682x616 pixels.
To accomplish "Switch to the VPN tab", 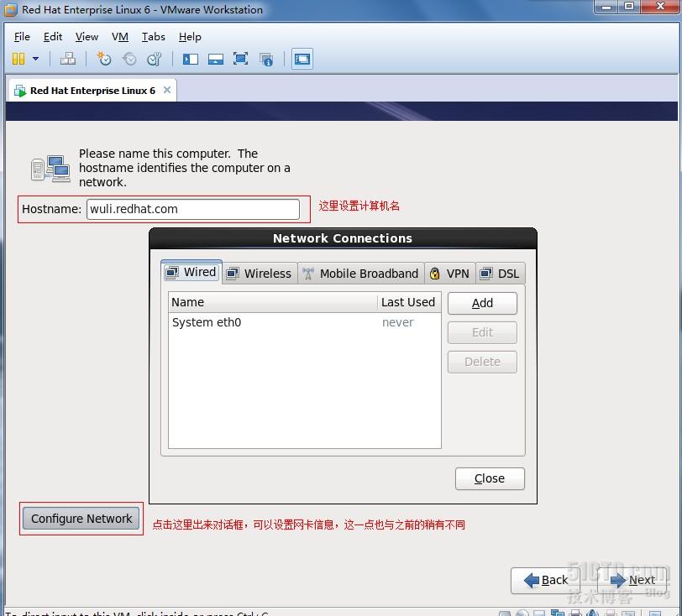I will tap(449, 274).
